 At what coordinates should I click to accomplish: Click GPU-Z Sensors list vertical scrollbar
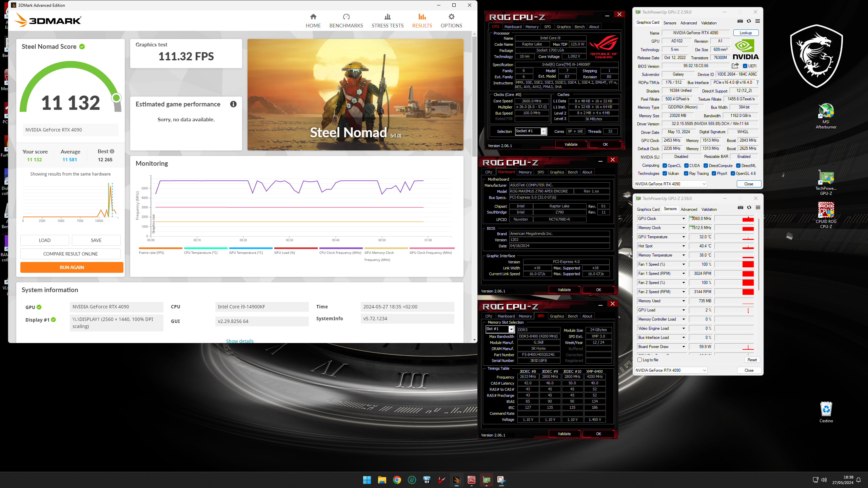(x=759, y=254)
